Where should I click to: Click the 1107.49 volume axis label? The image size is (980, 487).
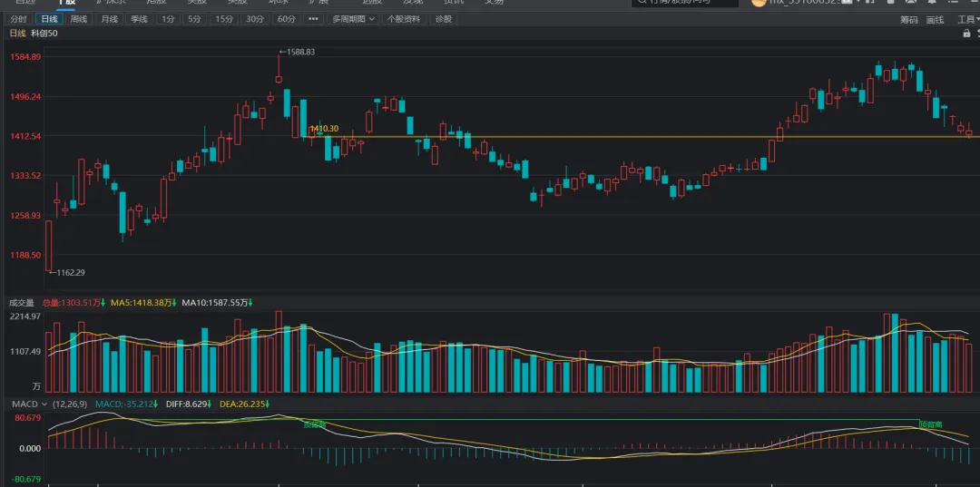click(x=25, y=352)
